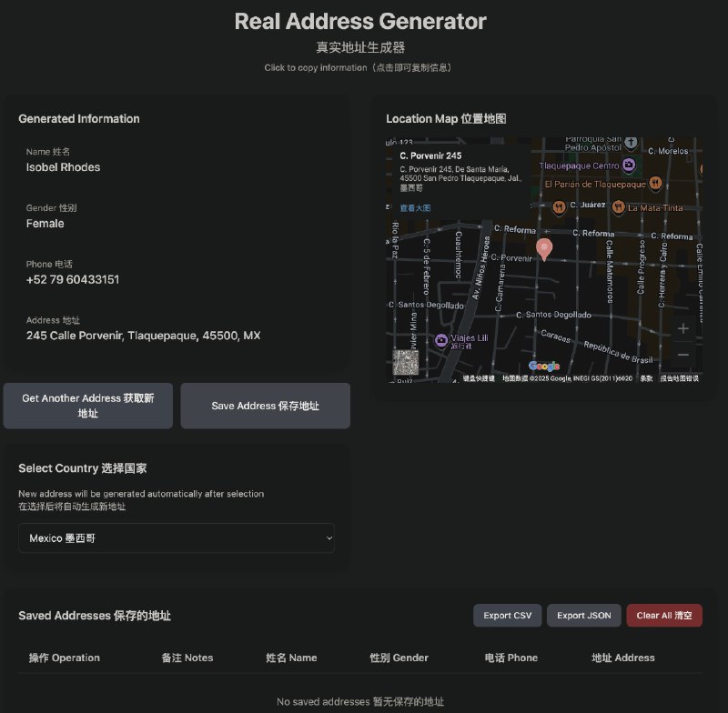728x713 pixels.
Task: Zoom out using the map's minus control
Action: [682, 354]
